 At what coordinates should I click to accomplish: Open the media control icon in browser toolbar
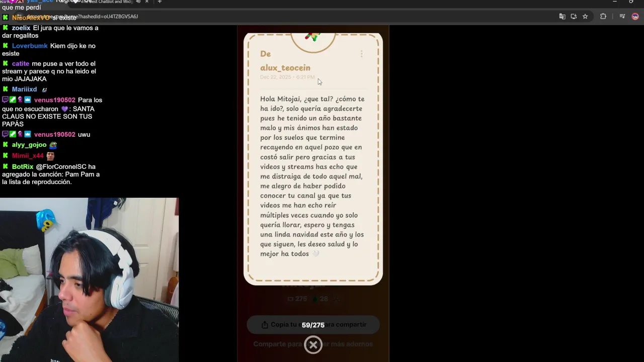(622, 17)
